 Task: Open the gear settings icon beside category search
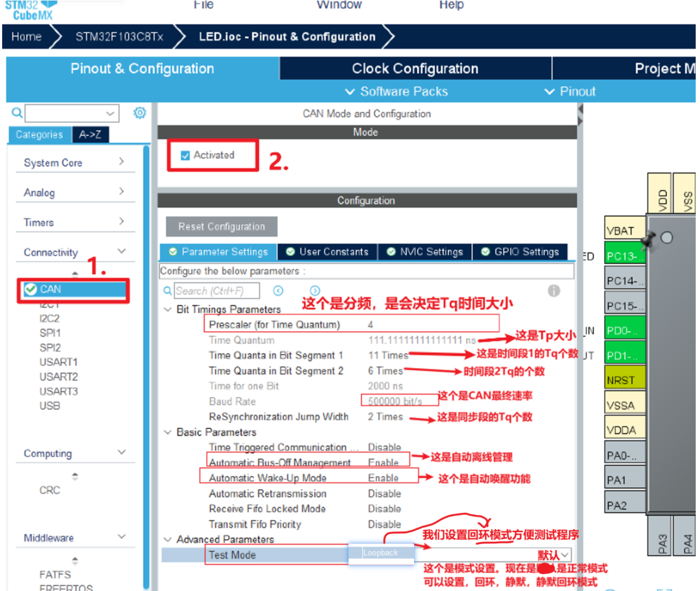(139, 112)
